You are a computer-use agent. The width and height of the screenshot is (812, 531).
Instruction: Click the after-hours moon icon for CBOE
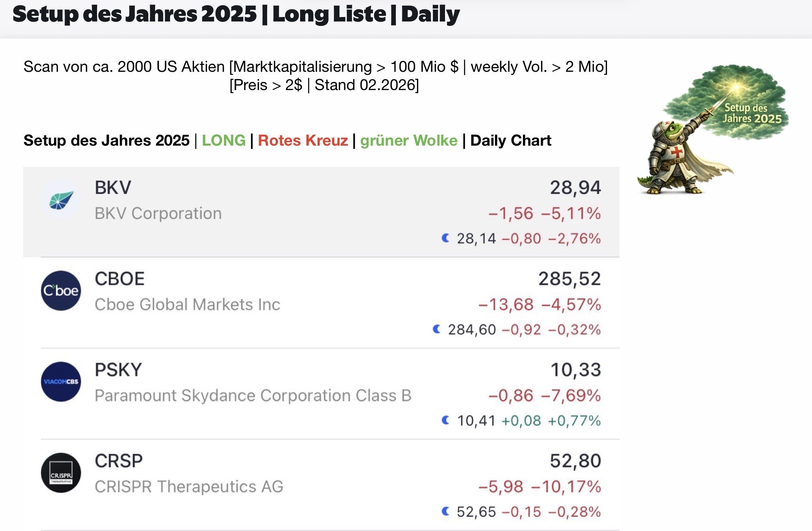point(436,329)
